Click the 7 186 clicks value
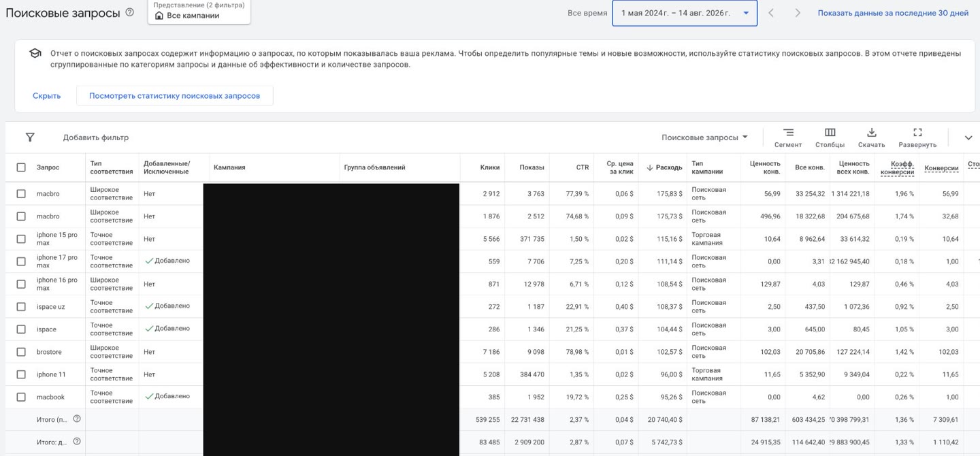Image resolution: width=980 pixels, height=456 pixels. 490,352
